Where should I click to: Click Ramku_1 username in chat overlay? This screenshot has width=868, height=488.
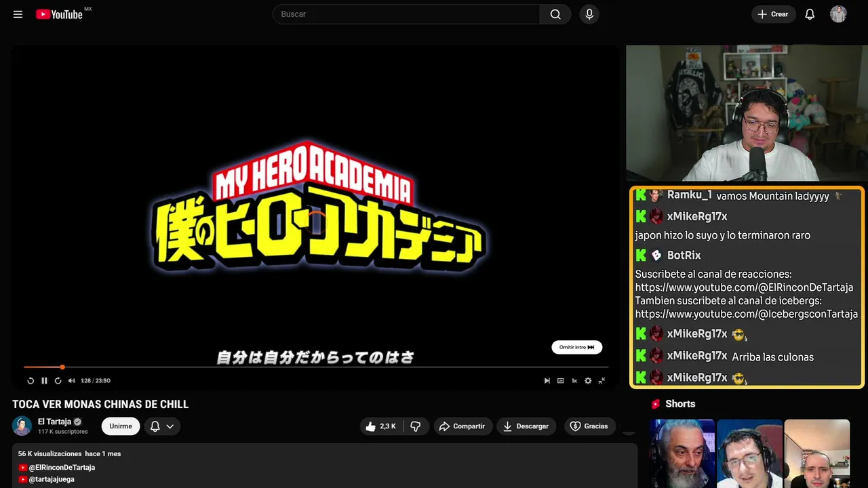coord(690,195)
